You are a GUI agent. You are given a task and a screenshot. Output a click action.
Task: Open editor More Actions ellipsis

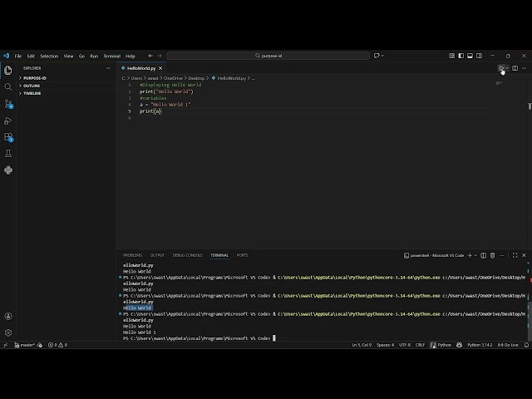[x=525, y=68]
